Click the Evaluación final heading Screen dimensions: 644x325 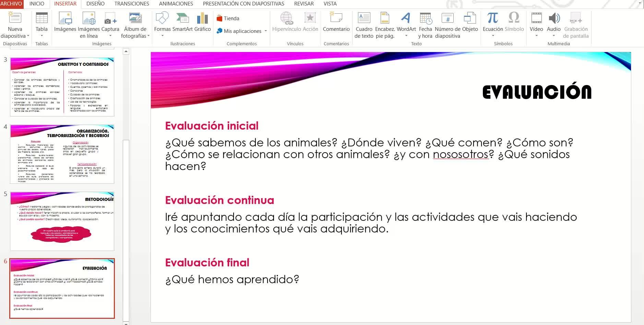click(x=207, y=262)
